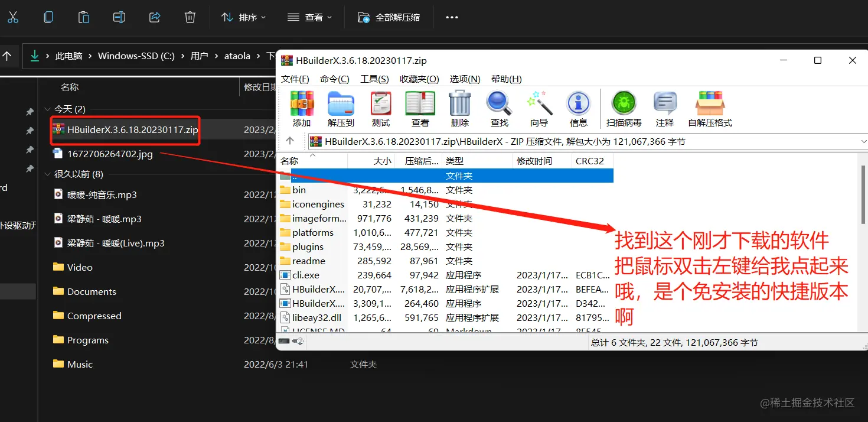Select the Programs folder in Explorer
868x422 pixels.
(81, 340)
